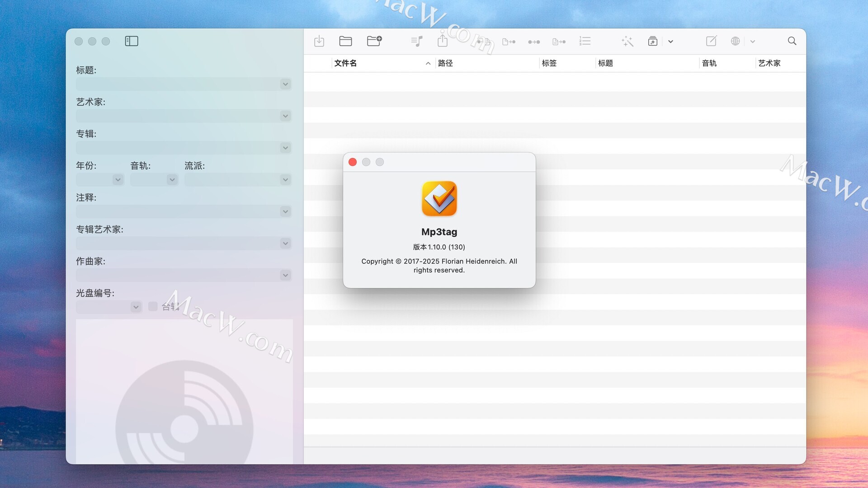This screenshot has height=488, width=868.
Task: Close the Mp3tag about dialog
Action: [x=353, y=162]
